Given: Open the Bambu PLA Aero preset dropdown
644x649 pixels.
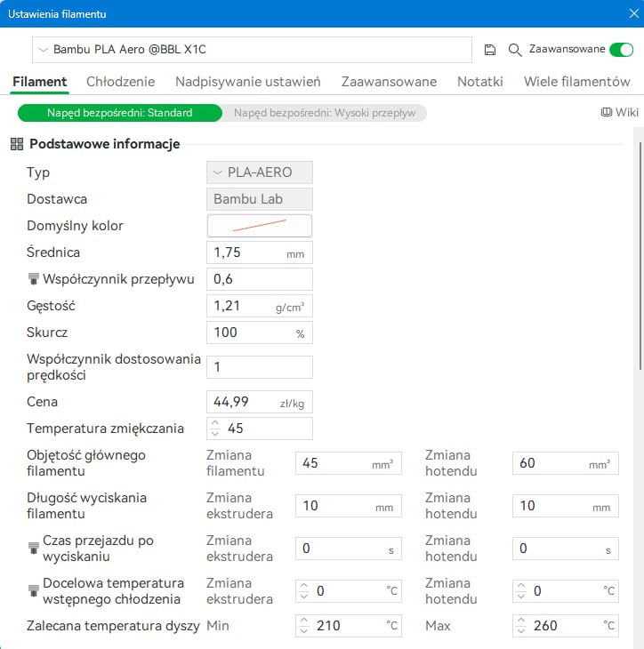Looking at the screenshot, I should (x=252, y=50).
